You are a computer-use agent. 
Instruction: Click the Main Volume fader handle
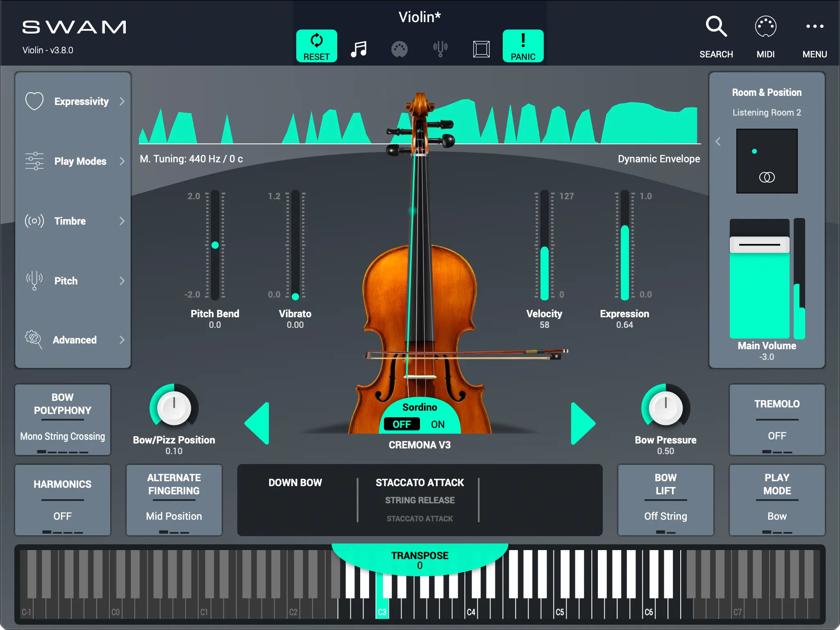tap(759, 245)
